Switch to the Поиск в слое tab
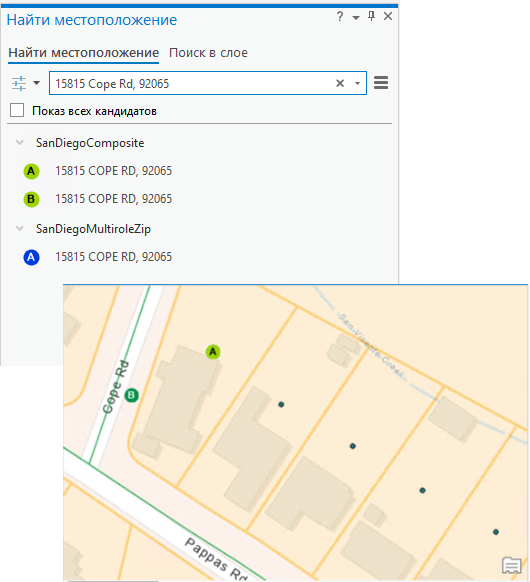Screen dimensions: 530x582 tap(208, 53)
